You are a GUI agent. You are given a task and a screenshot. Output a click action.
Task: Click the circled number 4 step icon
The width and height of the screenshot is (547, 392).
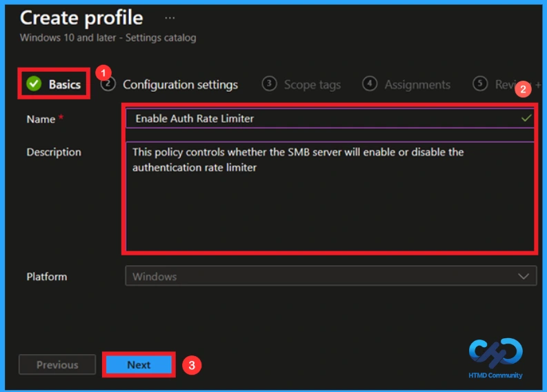(x=370, y=84)
